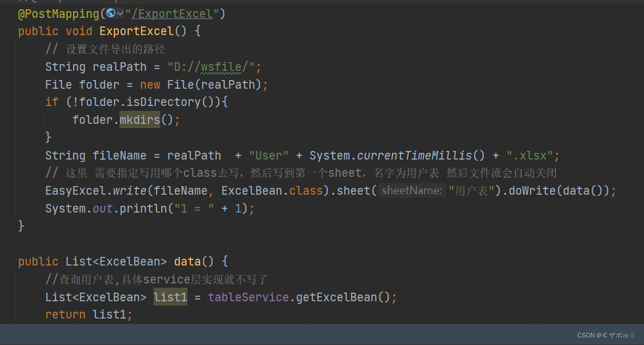Click the "1 = " string literal
Viewport: 644px width, 345px height.
click(x=194, y=209)
